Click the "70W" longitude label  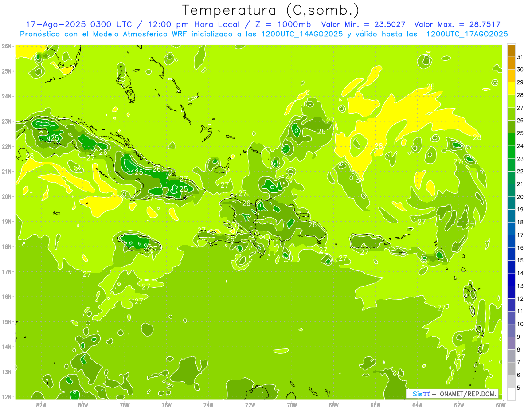point(292,405)
